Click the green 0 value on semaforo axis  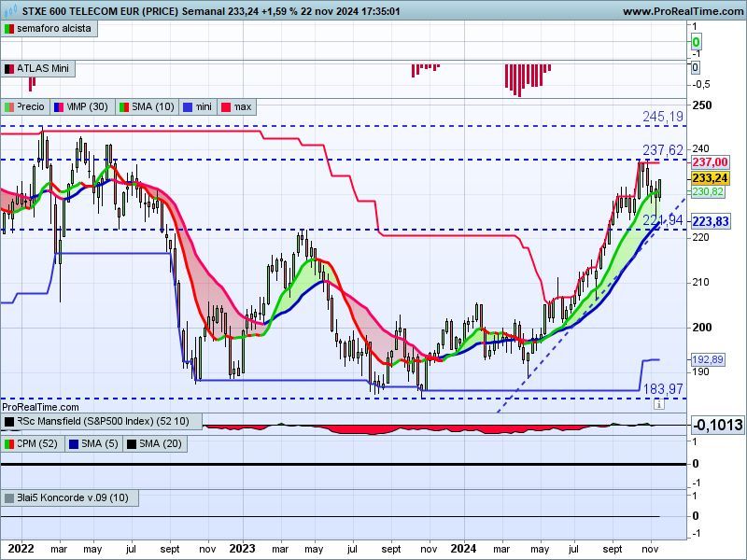(x=696, y=42)
